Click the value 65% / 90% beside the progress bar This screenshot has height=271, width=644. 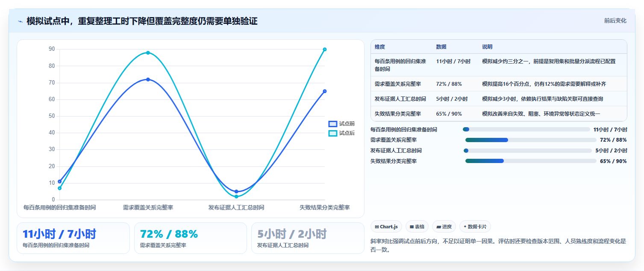(613, 161)
